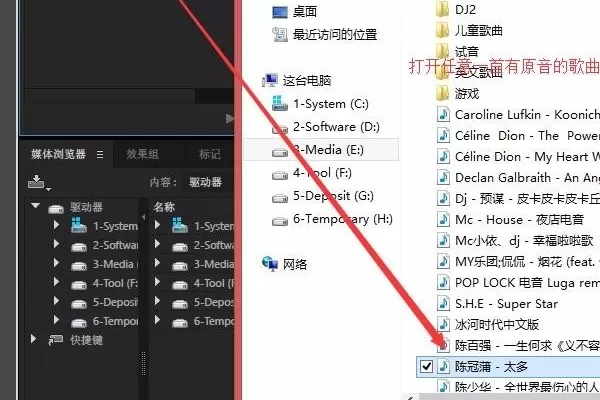Expand 1-System in the 名称 list
The image size is (600, 400).
(157, 225)
